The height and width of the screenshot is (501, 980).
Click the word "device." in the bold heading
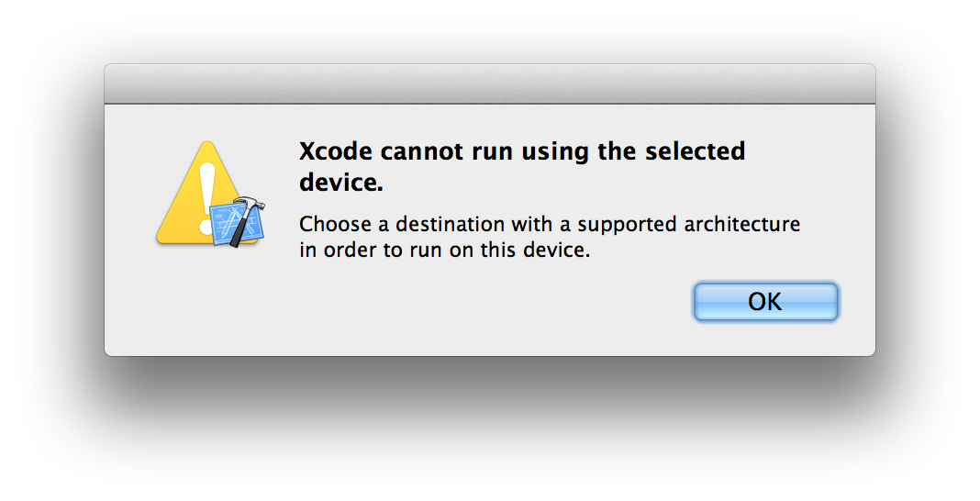340,183
